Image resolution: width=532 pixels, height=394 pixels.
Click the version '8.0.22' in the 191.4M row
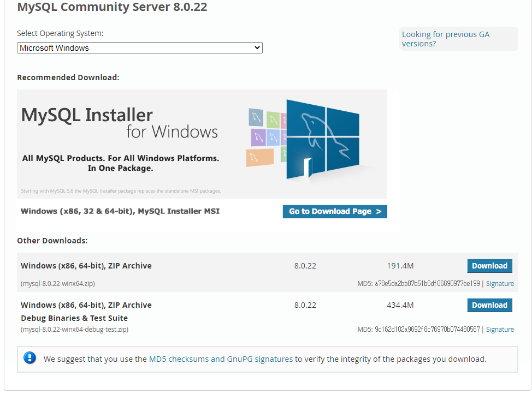tap(305, 266)
